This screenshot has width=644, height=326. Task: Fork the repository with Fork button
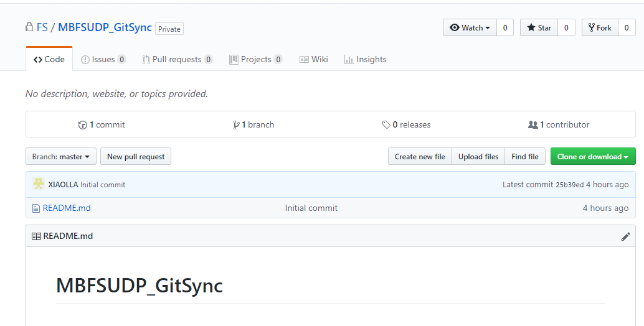pos(600,28)
